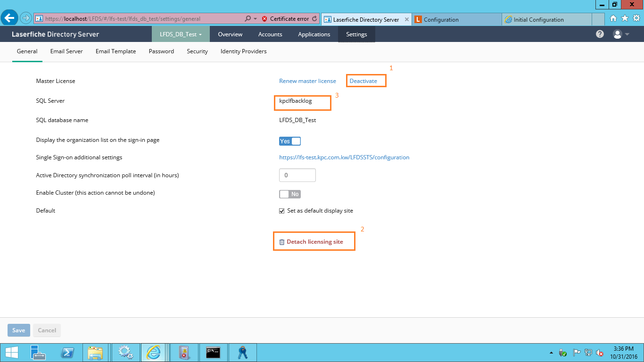This screenshot has height=362, width=644.
Task: Launch Windows PowerShell from the taskbar
Action: [x=68, y=352]
